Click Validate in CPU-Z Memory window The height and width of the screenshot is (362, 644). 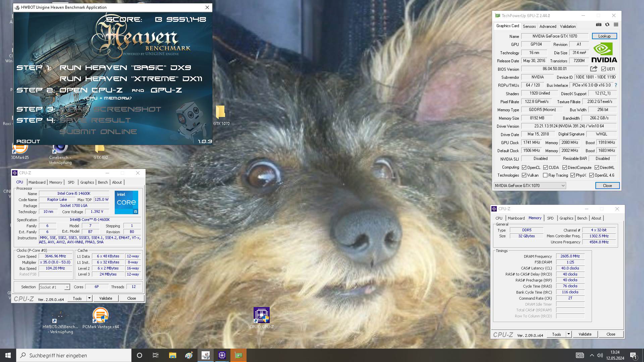(x=585, y=334)
